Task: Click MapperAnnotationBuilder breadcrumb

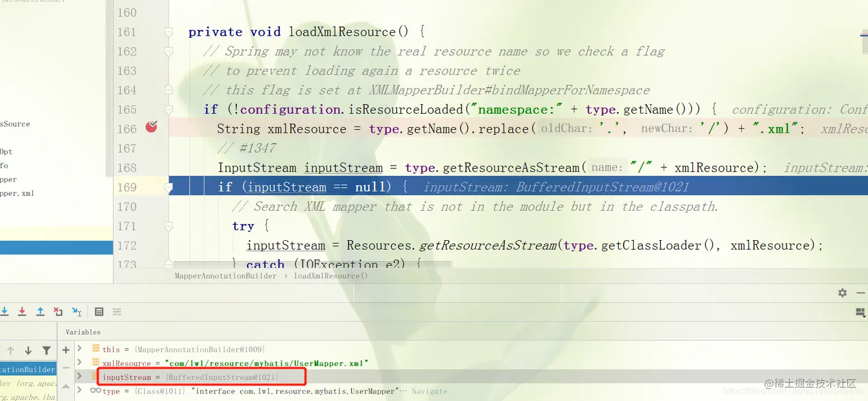Action: point(226,276)
